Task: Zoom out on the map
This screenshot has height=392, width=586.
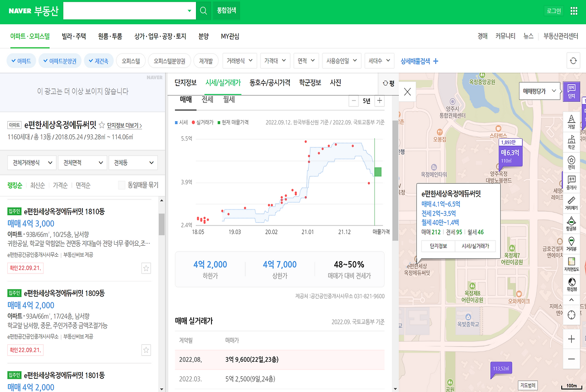Action: tap(571, 359)
